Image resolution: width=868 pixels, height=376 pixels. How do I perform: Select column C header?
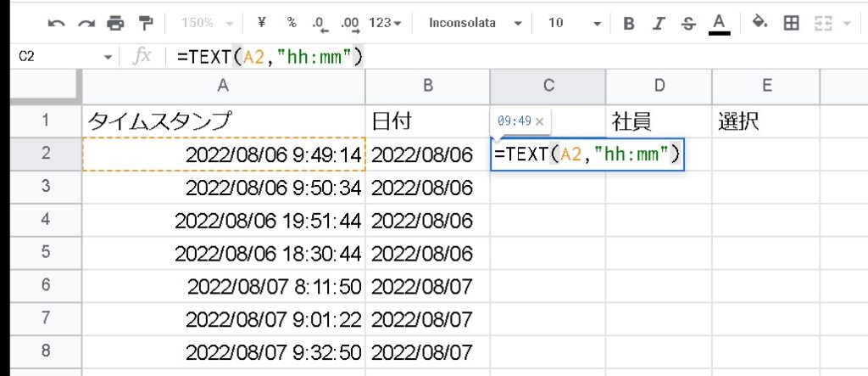(548, 85)
